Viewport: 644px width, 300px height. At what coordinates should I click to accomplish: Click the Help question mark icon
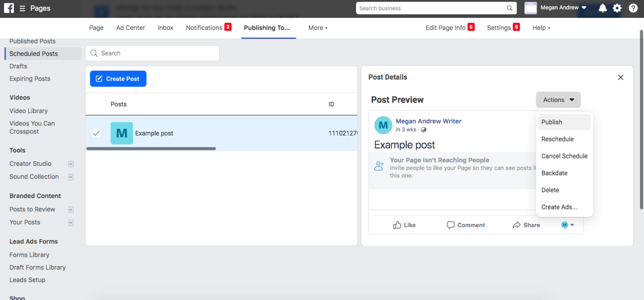click(x=633, y=8)
